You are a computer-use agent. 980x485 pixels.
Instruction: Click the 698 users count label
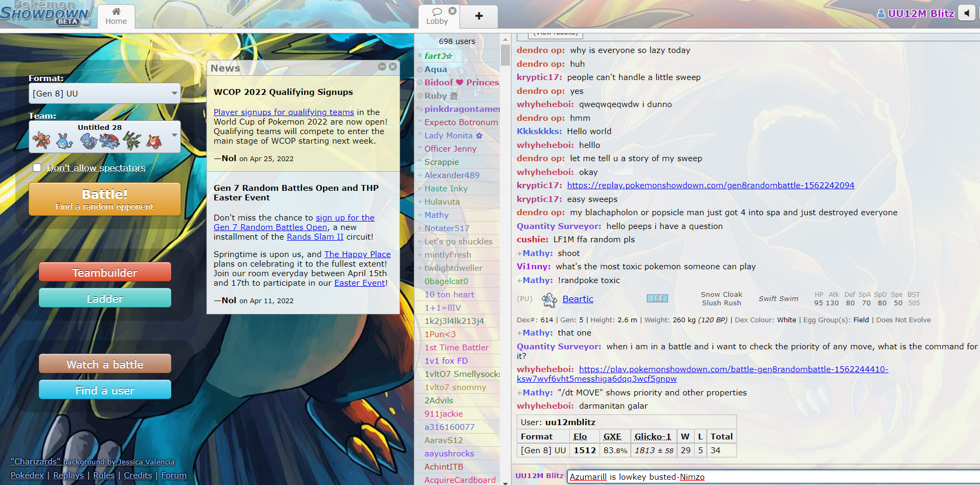pyautogui.click(x=457, y=41)
